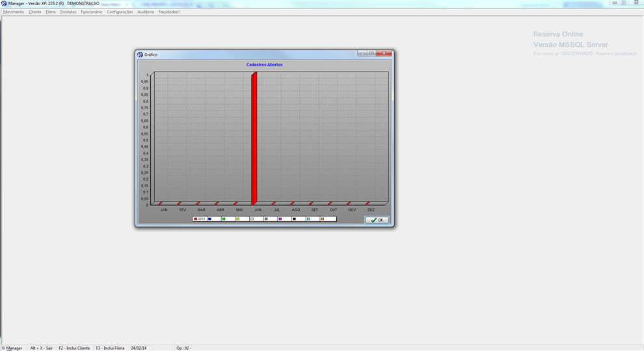Click the blue legend color swatch
This screenshot has height=351, width=644.
[209, 219]
